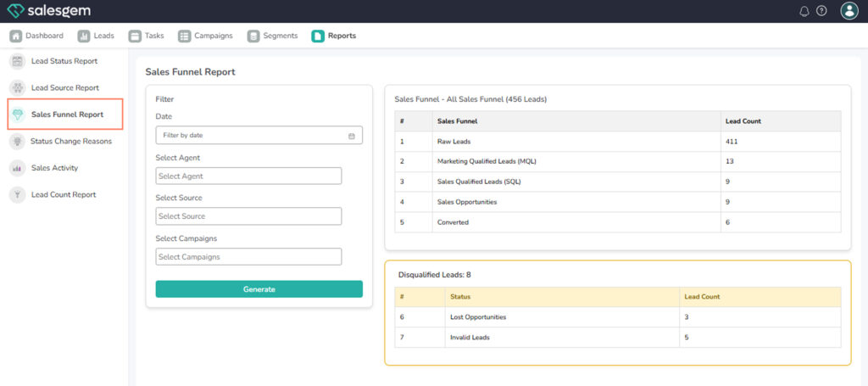
Task: Click the Lead Status Report sidebar icon
Action: point(16,61)
